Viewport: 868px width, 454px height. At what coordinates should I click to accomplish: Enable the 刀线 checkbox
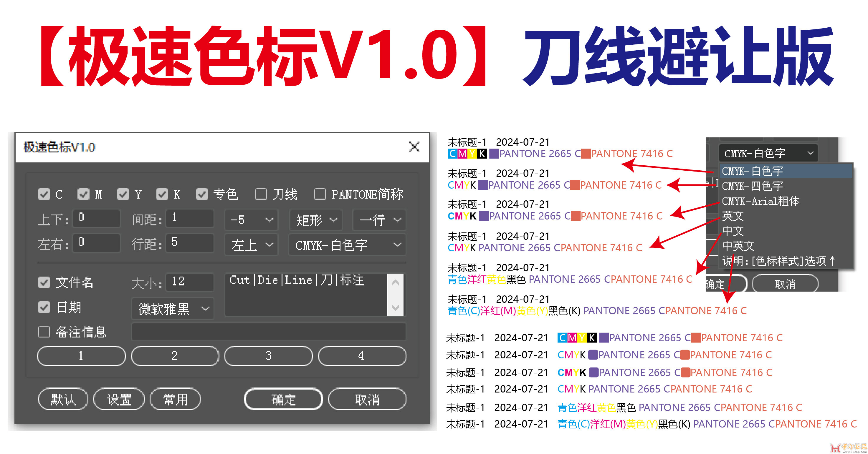point(260,194)
